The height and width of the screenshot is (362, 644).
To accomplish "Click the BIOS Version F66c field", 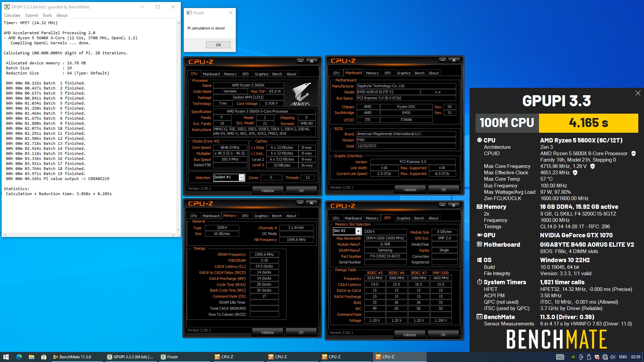I will 406,140.
